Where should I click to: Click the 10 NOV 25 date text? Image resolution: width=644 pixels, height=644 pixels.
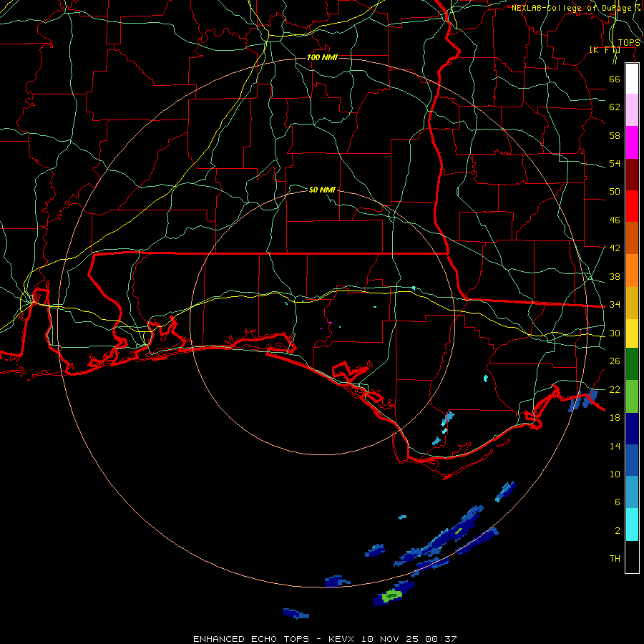click(389, 639)
